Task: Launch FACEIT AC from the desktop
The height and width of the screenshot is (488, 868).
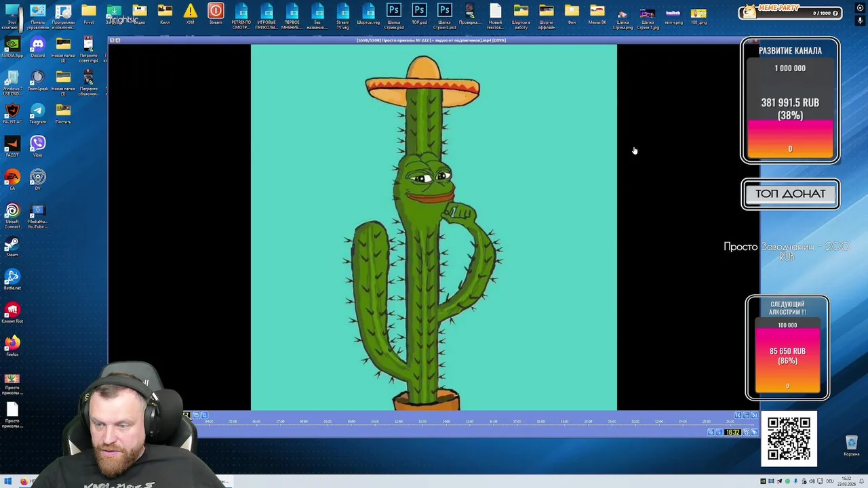Action: 12,113
